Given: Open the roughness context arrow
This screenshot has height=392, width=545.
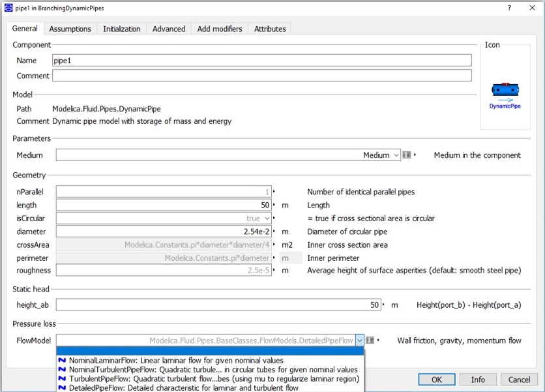Looking at the screenshot, I should tap(274, 270).
